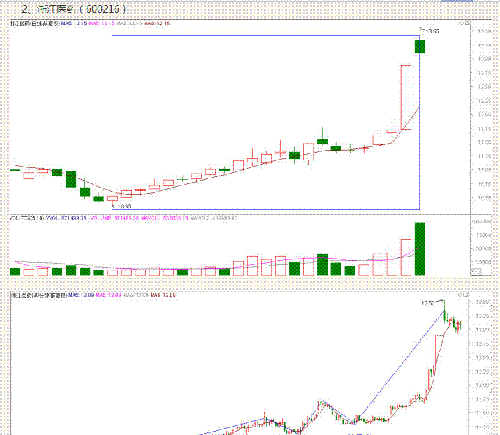Click the highest price label above the peak candle
This screenshot has width=500, height=435.
pos(429,31)
